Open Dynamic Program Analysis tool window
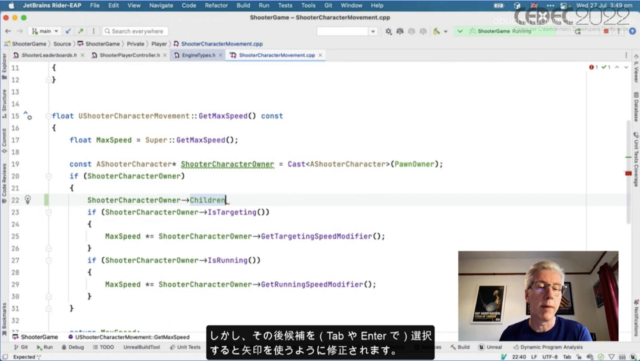640x361 pixels. [x=548, y=347]
